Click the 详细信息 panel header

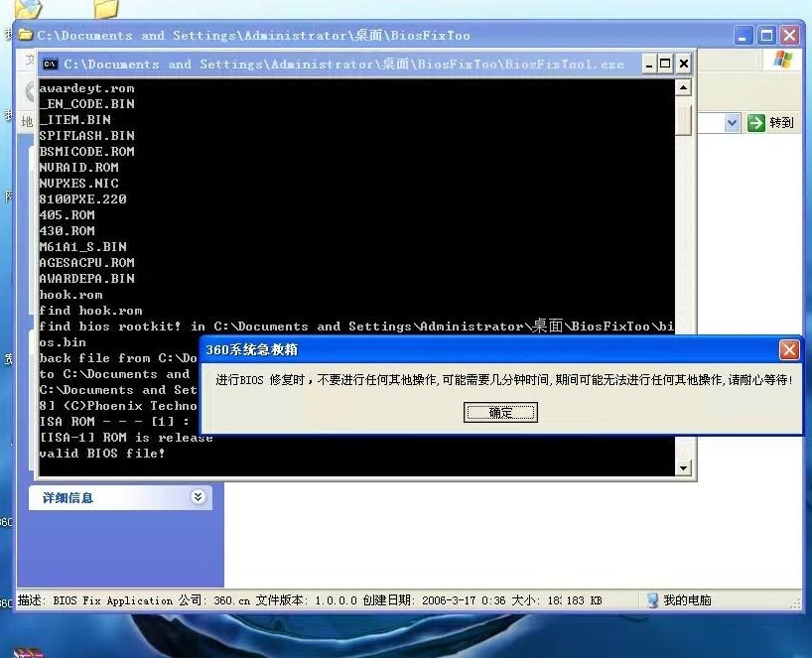(120, 497)
